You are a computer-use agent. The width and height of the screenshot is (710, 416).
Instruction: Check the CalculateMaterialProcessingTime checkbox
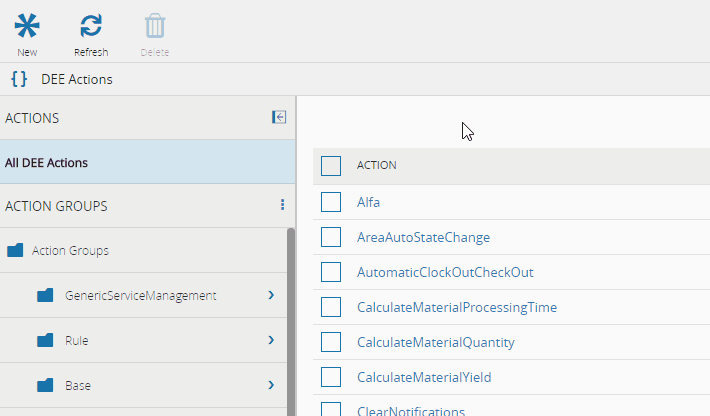(x=331, y=307)
